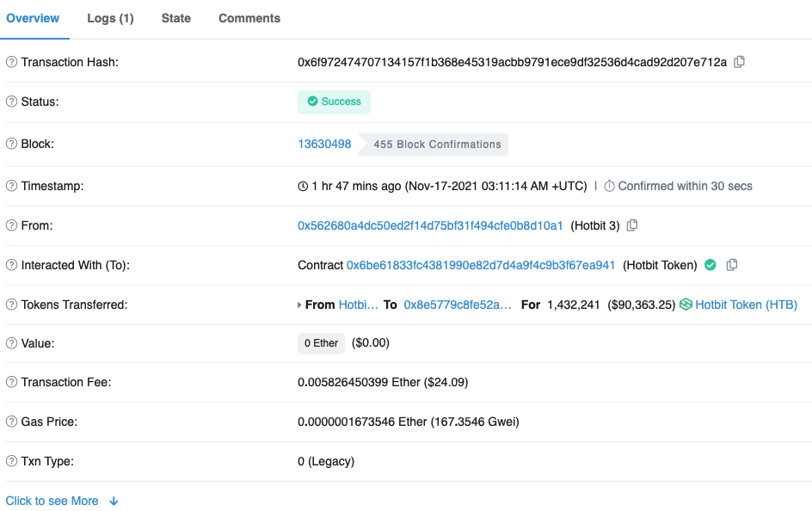The image size is (812, 511).
Task: Open the sender address 0x562680a4dc... link
Action: click(x=430, y=225)
